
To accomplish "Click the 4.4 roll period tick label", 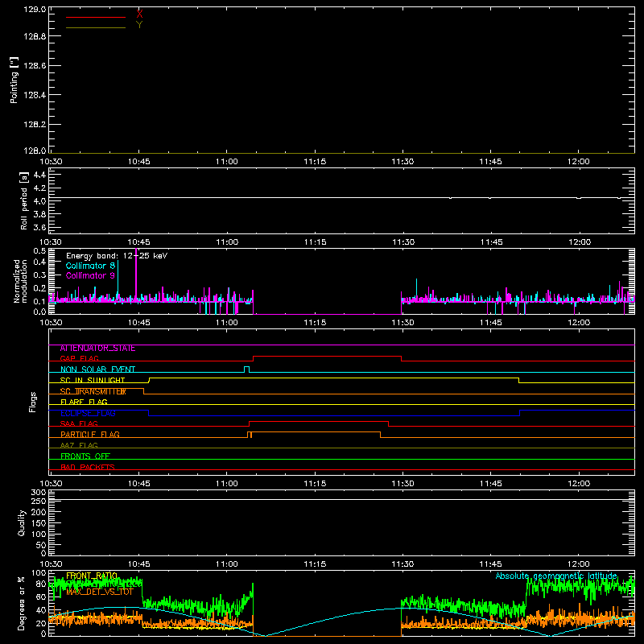I will tap(39, 175).
